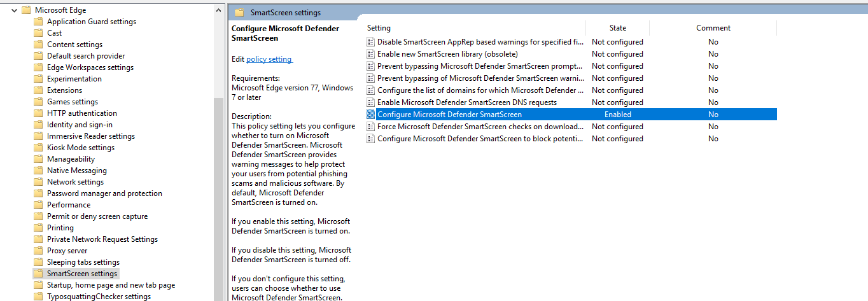
Task: Select TyposquattingChecker settings tree item
Action: (x=99, y=297)
